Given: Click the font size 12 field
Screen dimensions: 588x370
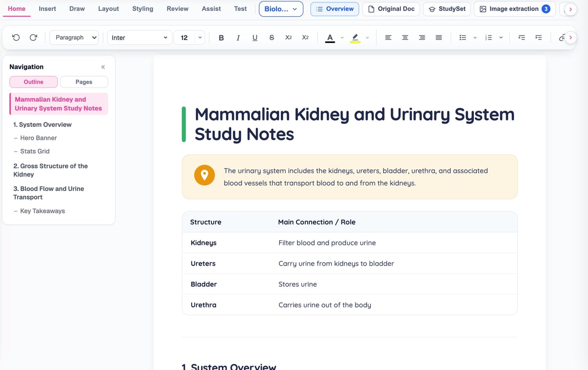Looking at the screenshot, I should click(184, 38).
